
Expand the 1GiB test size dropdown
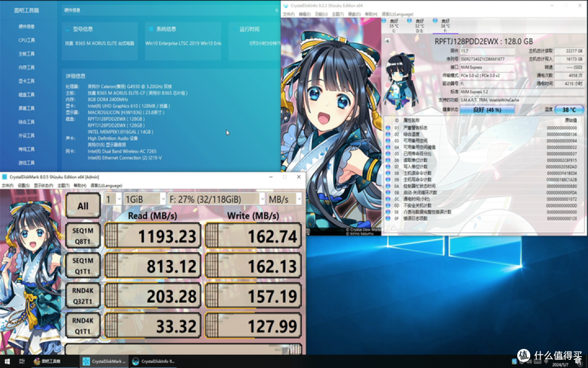pos(145,199)
